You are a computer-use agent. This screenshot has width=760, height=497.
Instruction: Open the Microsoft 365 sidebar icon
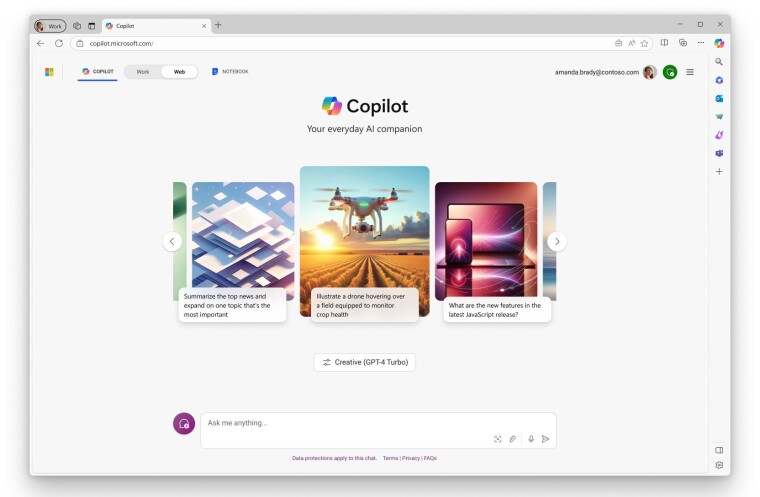[x=719, y=80]
